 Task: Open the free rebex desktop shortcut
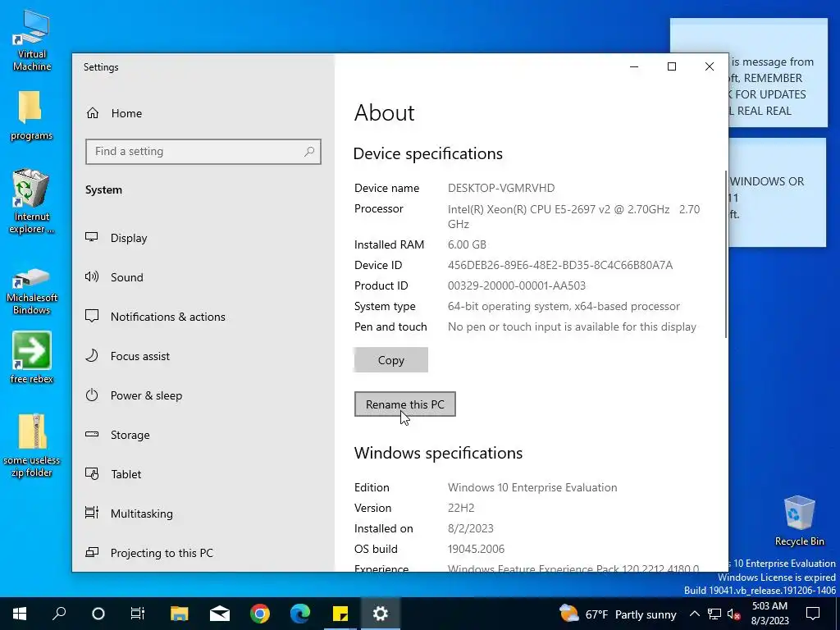(32, 358)
